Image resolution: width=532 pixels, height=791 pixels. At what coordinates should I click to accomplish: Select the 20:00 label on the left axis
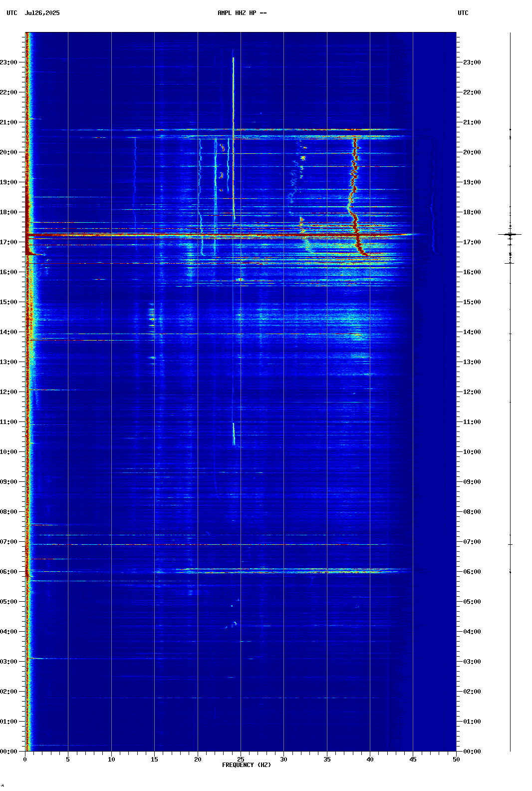tap(8, 152)
